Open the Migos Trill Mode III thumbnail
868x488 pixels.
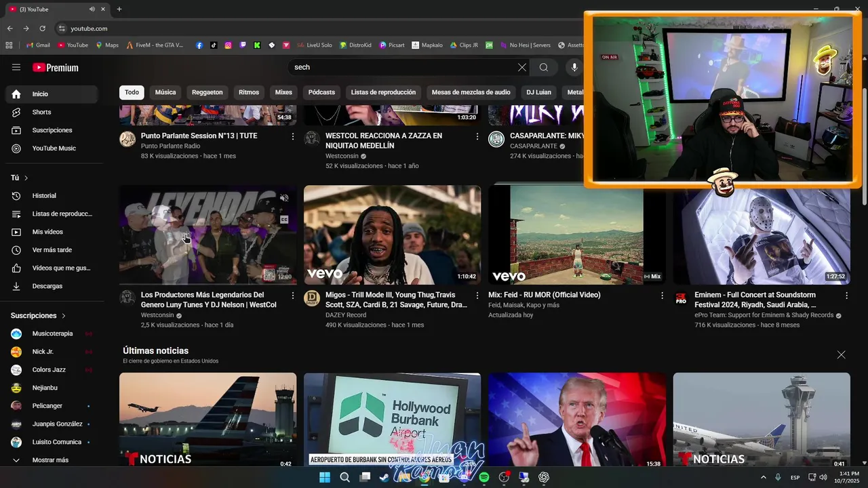coord(392,235)
